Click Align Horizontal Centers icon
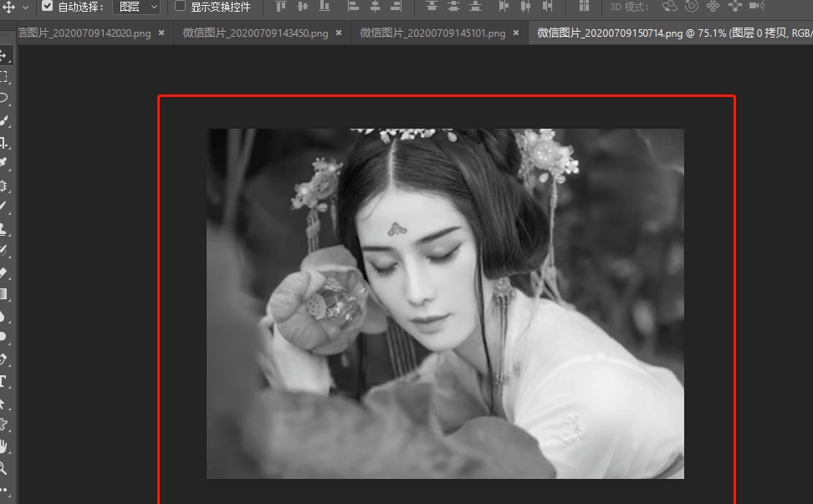Image resolution: width=813 pixels, height=504 pixels. point(375,6)
